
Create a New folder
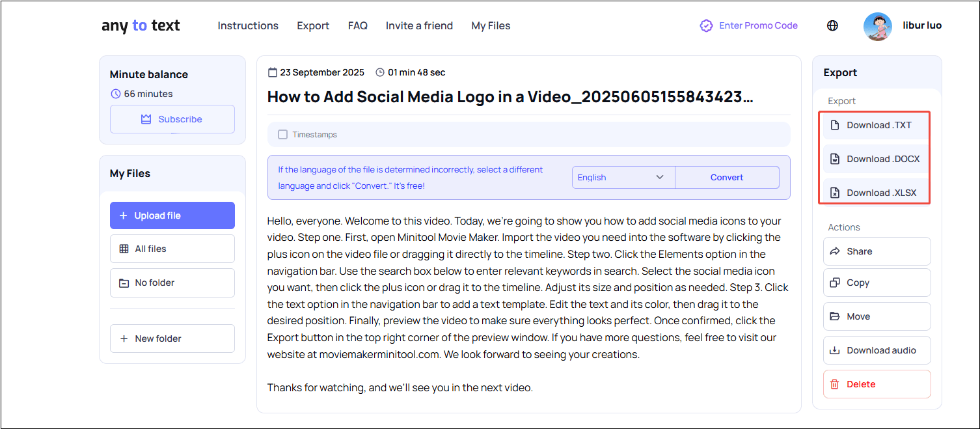click(172, 339)
